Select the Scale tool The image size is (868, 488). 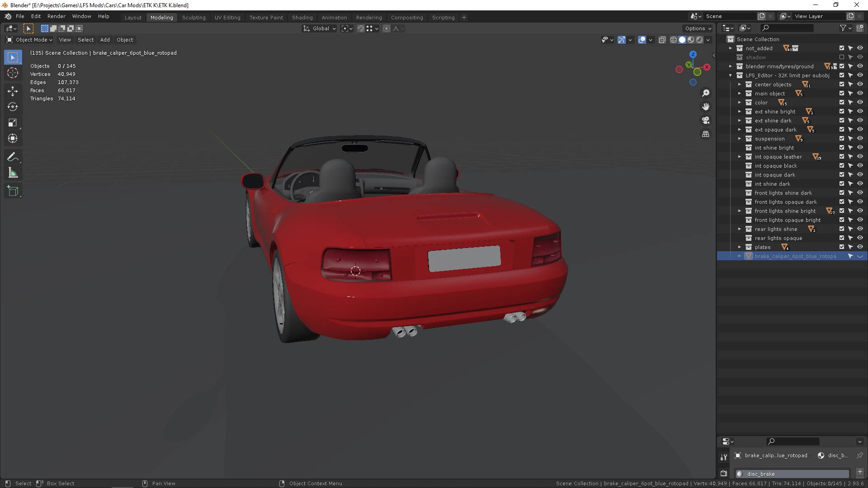[x=13, y=123]
